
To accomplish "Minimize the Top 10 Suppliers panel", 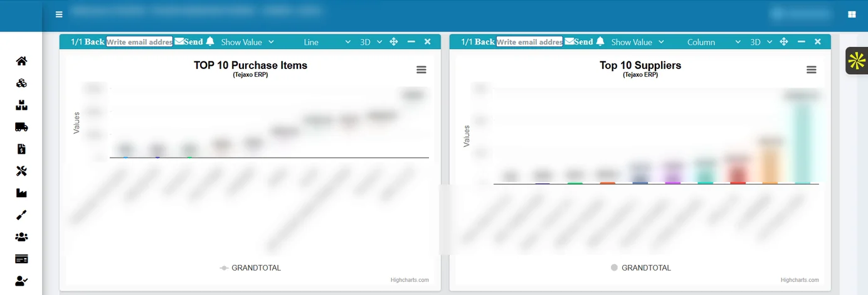I will (x=802, y=41).
